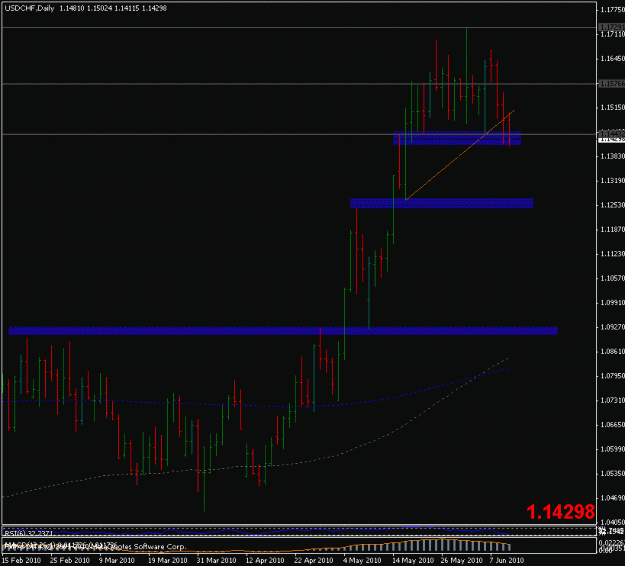Click the 1.15150 price axis label
The height and width of the screenshot is (566, 625).
point(612,107)
